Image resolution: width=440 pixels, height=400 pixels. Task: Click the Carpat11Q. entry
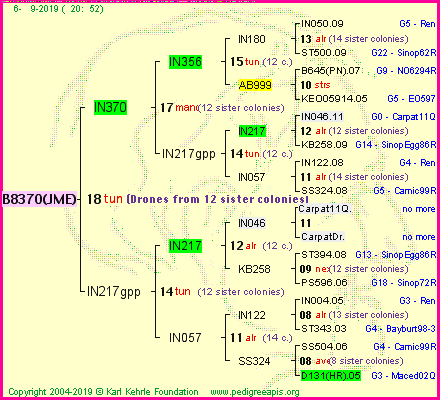[325, 209]
